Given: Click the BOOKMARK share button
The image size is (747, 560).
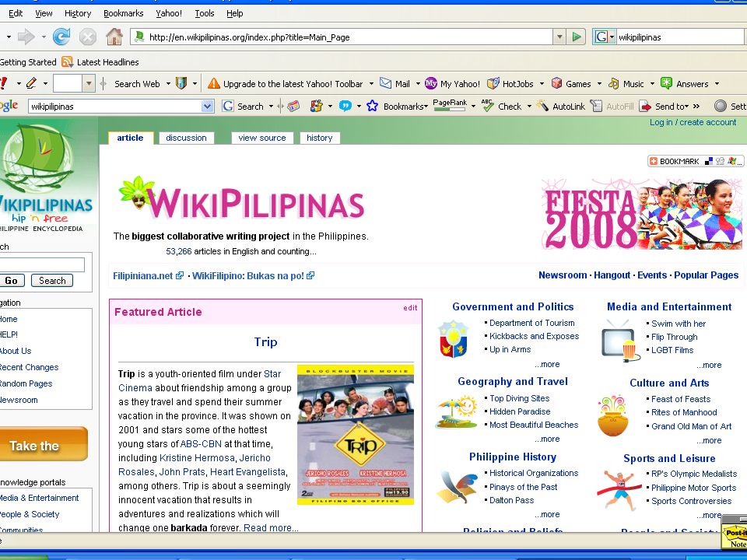Looking at the screenshot, I should coord(695,162).
